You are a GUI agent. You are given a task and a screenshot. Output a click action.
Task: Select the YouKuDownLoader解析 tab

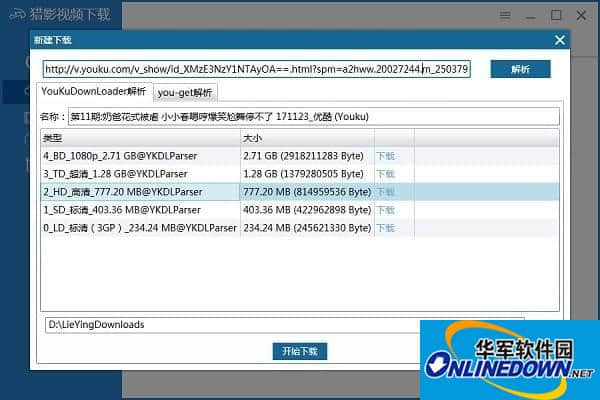[93, 92]
